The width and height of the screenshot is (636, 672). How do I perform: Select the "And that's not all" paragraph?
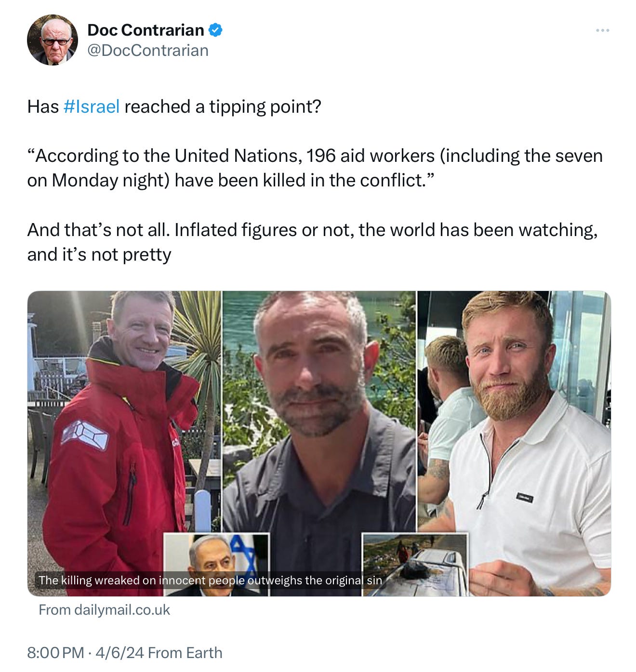(x=313, y=242)
